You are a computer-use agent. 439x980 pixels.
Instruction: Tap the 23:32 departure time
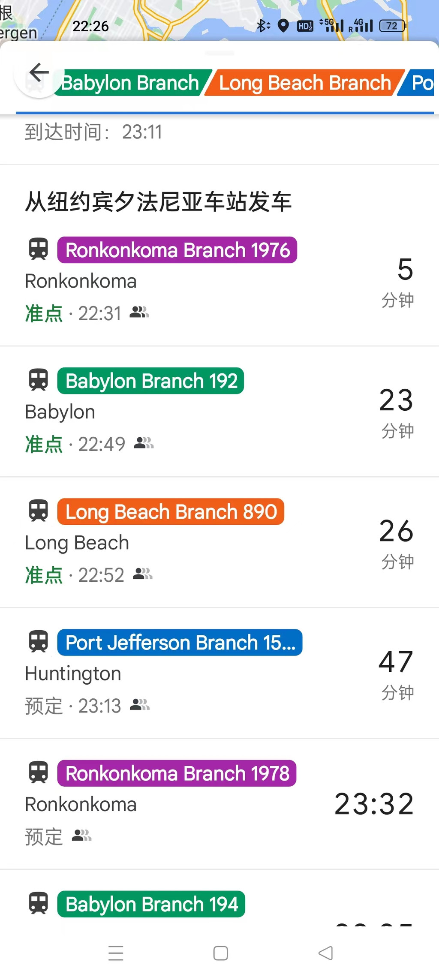coord(374,804)
